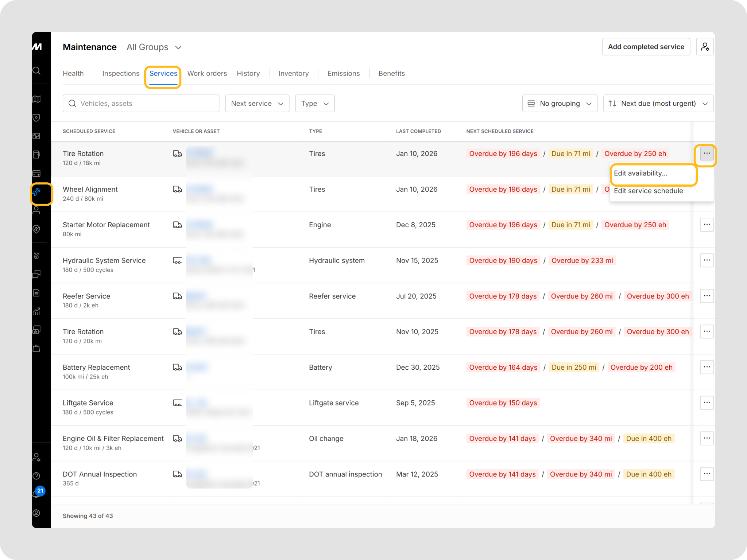
Task: Click the DOT Annual Inspection service name
Action: 100,474
